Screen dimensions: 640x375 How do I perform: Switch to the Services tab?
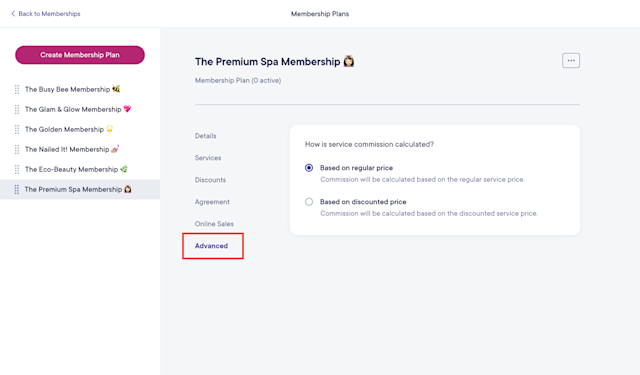pyautogui.click(x=208, y=158)
